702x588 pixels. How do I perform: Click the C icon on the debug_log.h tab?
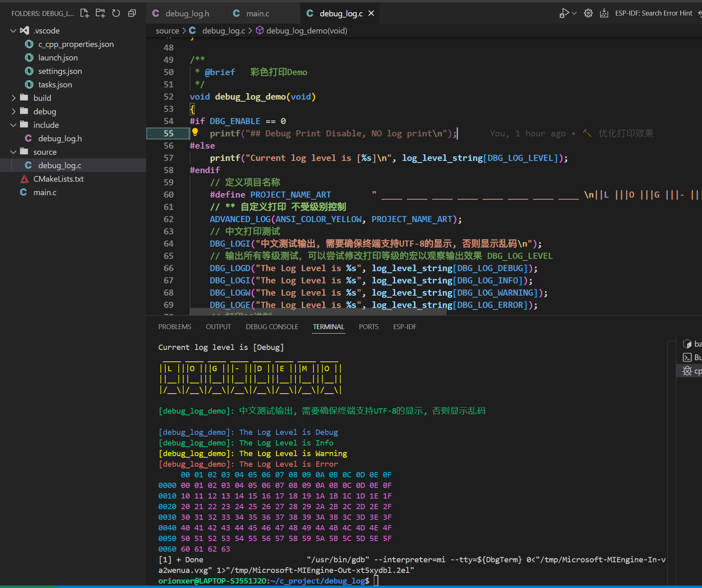point(156,13)
